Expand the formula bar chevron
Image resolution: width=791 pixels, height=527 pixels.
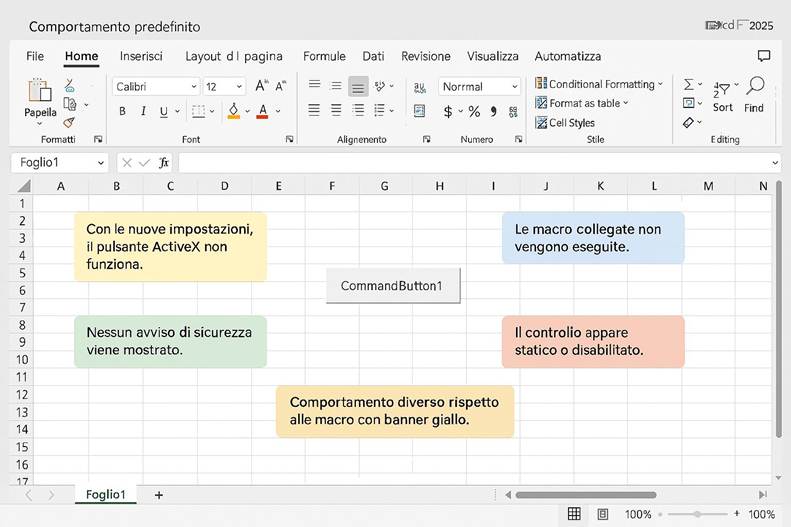(x=775, y=163)
